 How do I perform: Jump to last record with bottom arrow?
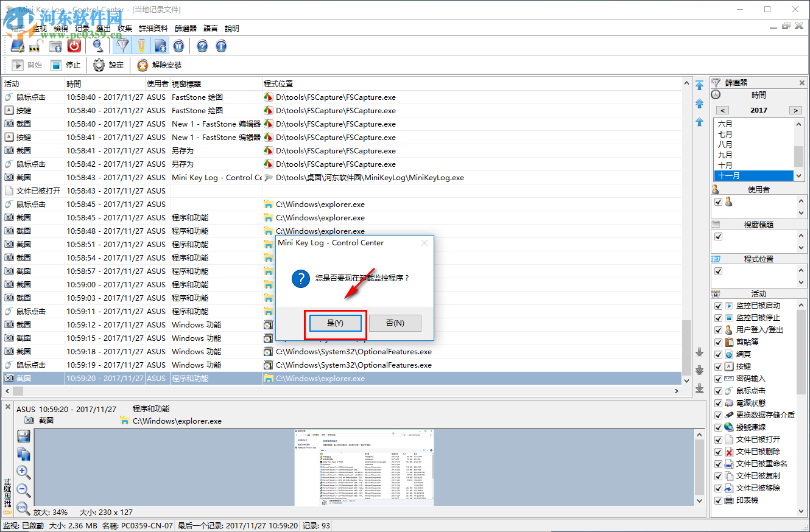tap(700, 388)
